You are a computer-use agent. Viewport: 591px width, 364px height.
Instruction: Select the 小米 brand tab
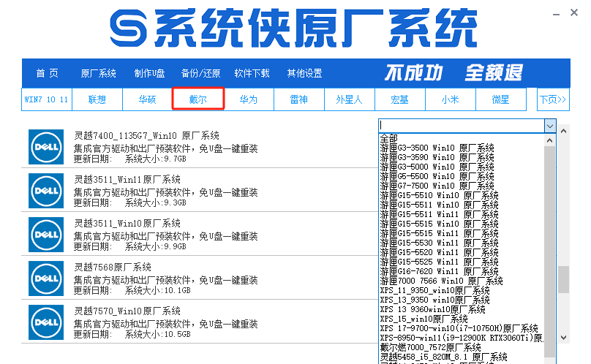point(451,99)
